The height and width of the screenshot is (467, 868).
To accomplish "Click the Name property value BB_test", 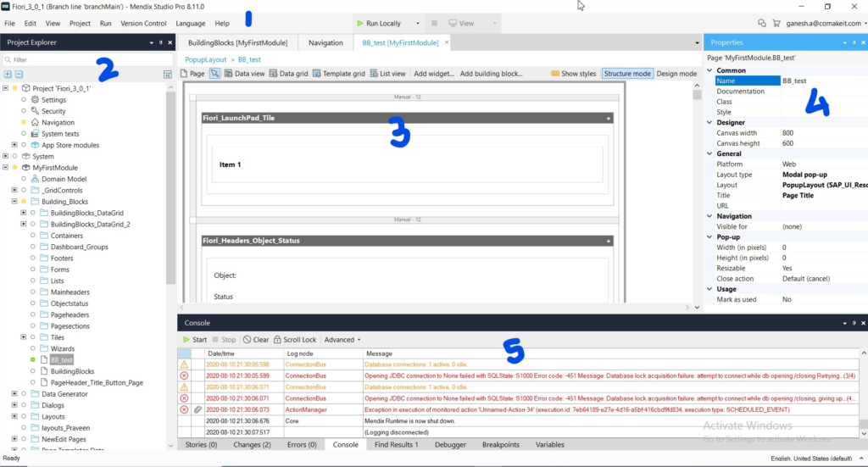I will coord(824,81).
